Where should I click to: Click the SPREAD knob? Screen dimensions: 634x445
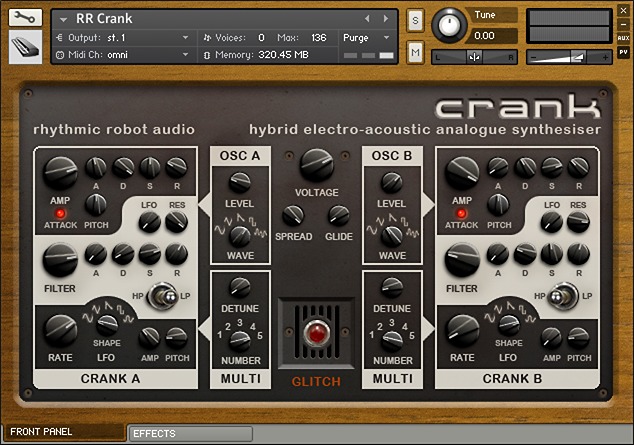click(293, 216)
